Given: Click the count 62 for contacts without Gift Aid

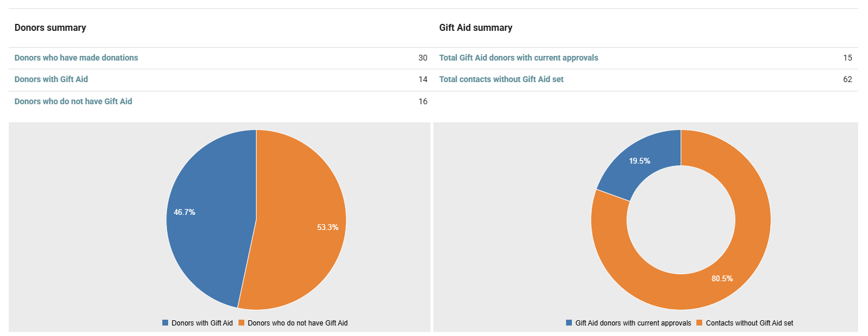Looking at the screenshot, I should (847, 79).
